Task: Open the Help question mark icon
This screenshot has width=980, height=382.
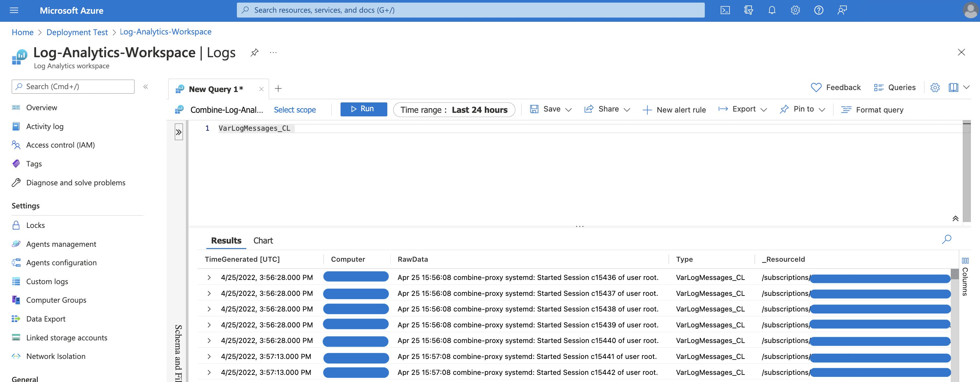Action: (x=819, y=10)
